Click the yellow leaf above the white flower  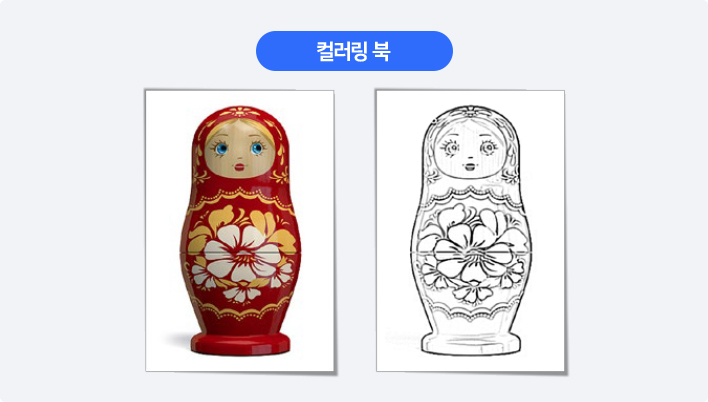(x=225, y=216)
